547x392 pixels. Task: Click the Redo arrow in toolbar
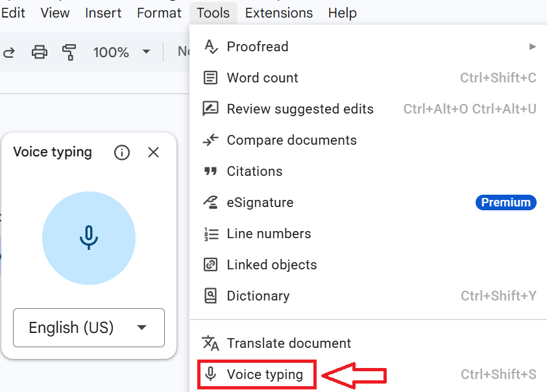[9, 53]
